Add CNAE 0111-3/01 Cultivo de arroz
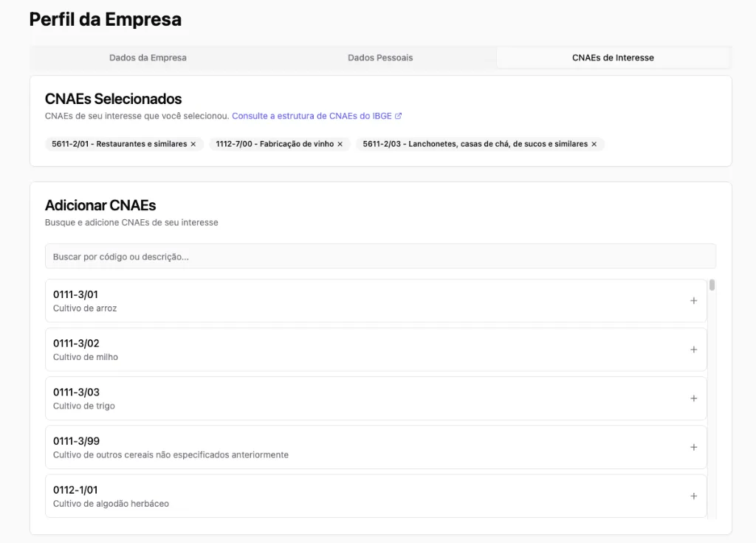Screen dimensions: 756x543 tap(693, 300)
